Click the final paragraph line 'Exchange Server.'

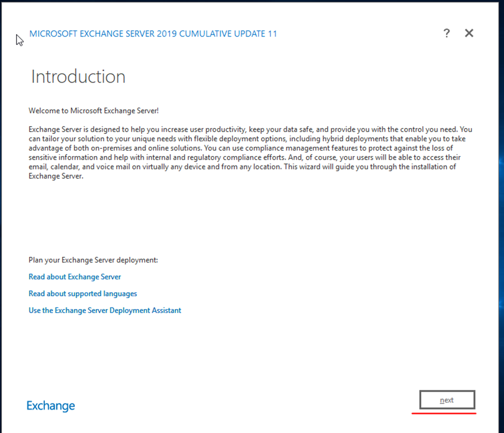click(x=56, y=176)
